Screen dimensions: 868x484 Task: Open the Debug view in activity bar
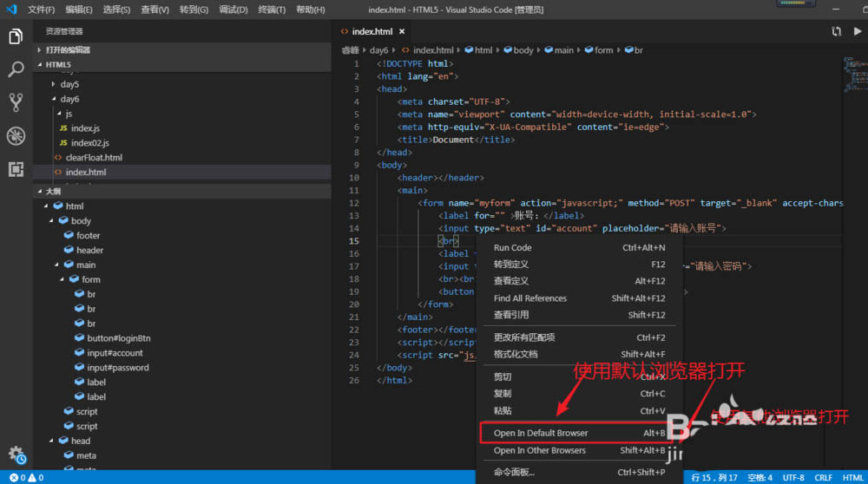pyautogui.click(x=16, y=136)
